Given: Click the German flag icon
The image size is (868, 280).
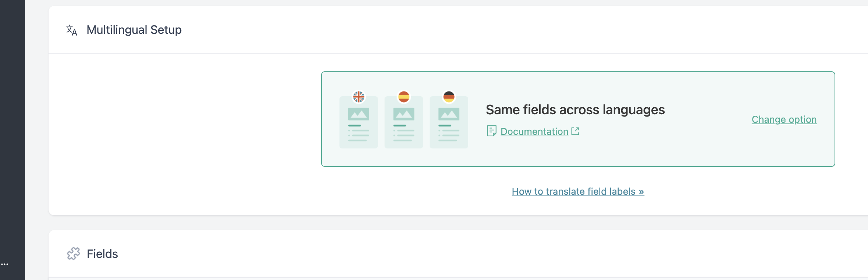Looking at the screenshot, I should point(449,97).
